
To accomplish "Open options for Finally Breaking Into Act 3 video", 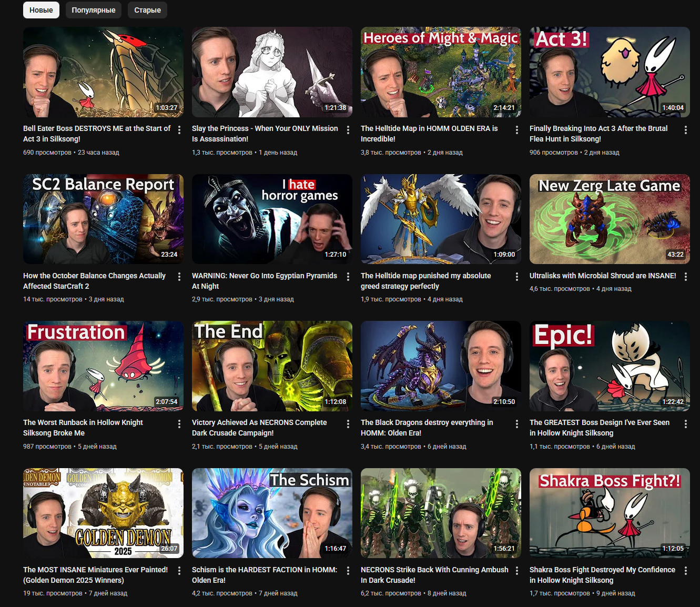I will (x=686, y=129).
